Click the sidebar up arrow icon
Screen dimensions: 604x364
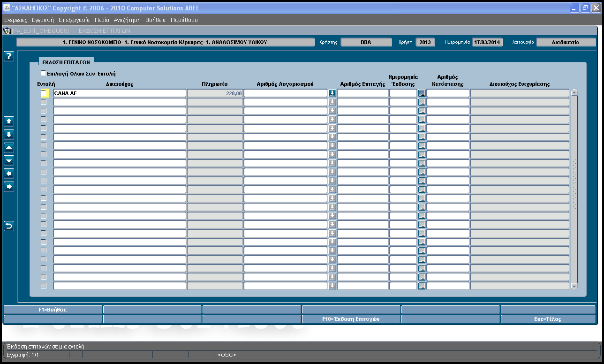pyautogui.click(x=9, y=121)
